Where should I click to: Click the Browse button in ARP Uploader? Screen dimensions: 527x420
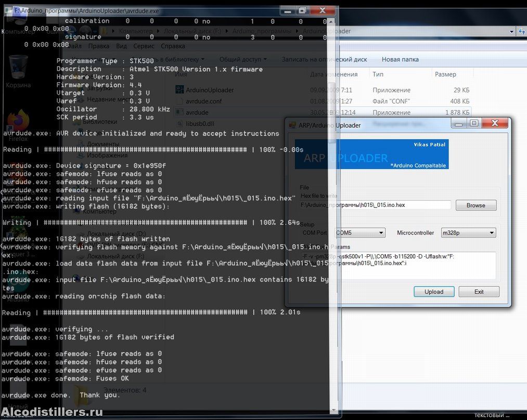click(x=476, y=205)
